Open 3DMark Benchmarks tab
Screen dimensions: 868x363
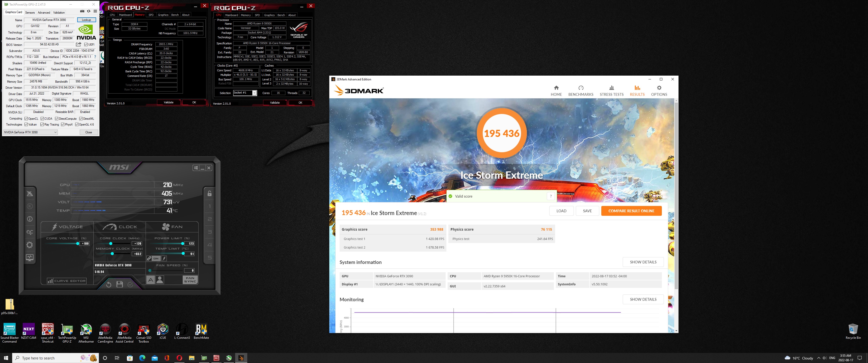point(581,91)
